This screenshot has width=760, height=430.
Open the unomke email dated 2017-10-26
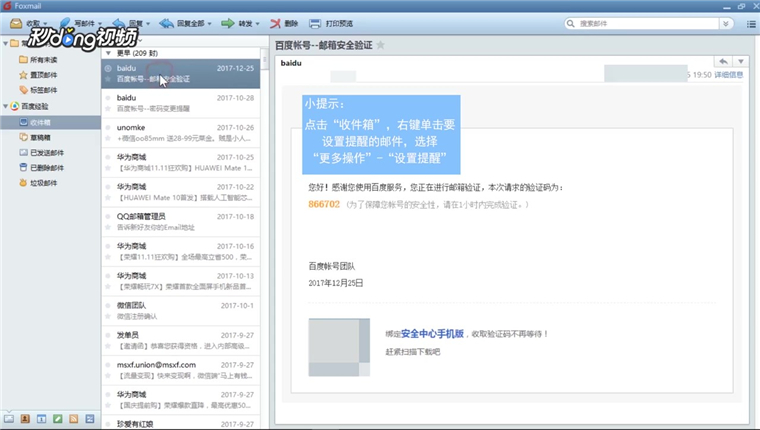[x=181, y=133]
